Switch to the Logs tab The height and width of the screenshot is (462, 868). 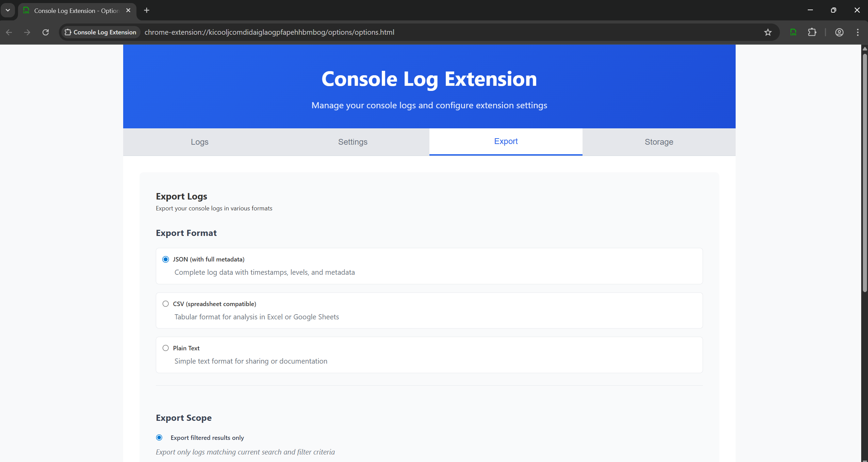pos(199,142)
